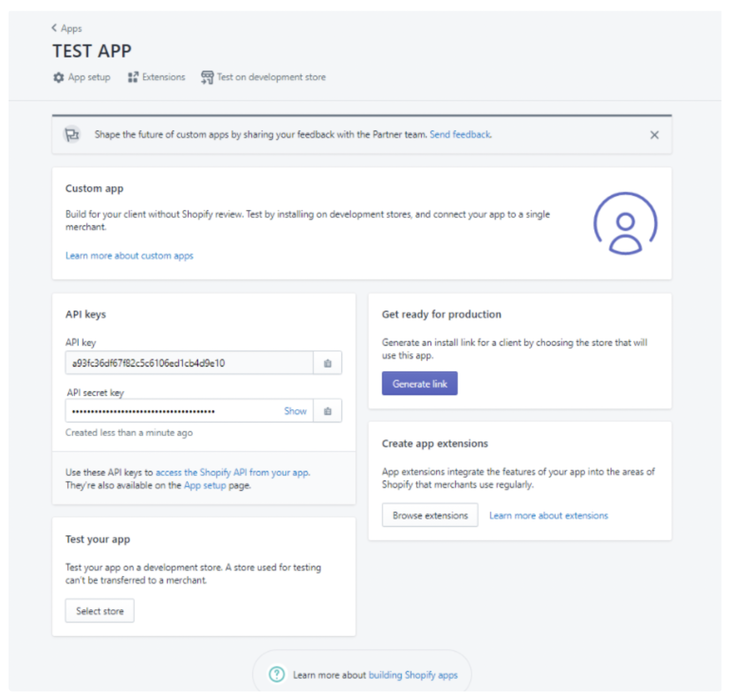The height and width of the screenshot is (700, 730).
Task: Open the Send feedback link
Action: pyautogui.click(x=460, y=135)
